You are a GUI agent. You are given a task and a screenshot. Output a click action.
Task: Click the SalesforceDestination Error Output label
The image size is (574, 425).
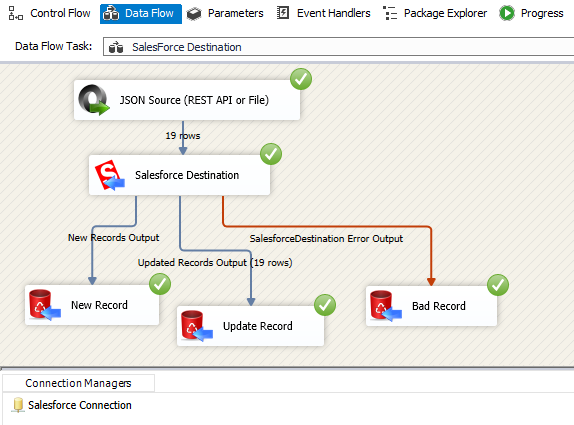coord(326,239)
